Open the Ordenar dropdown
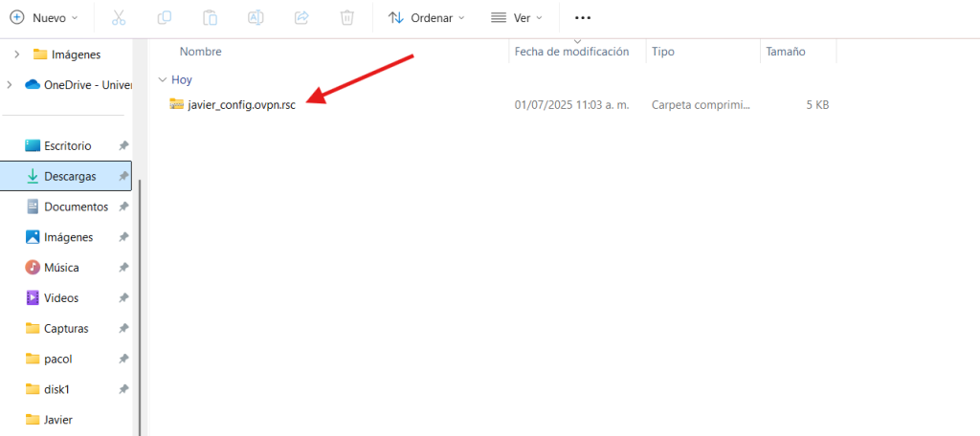Screen dimensions: 980x436 [427, 18]
